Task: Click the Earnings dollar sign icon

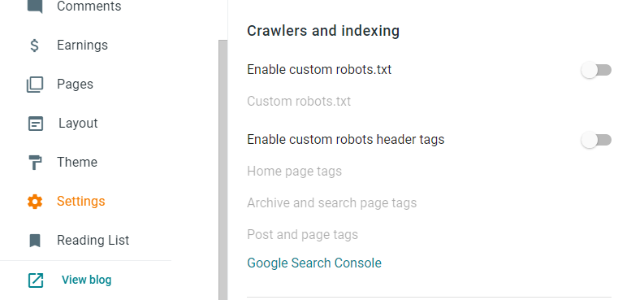Action: click(35, 46)
